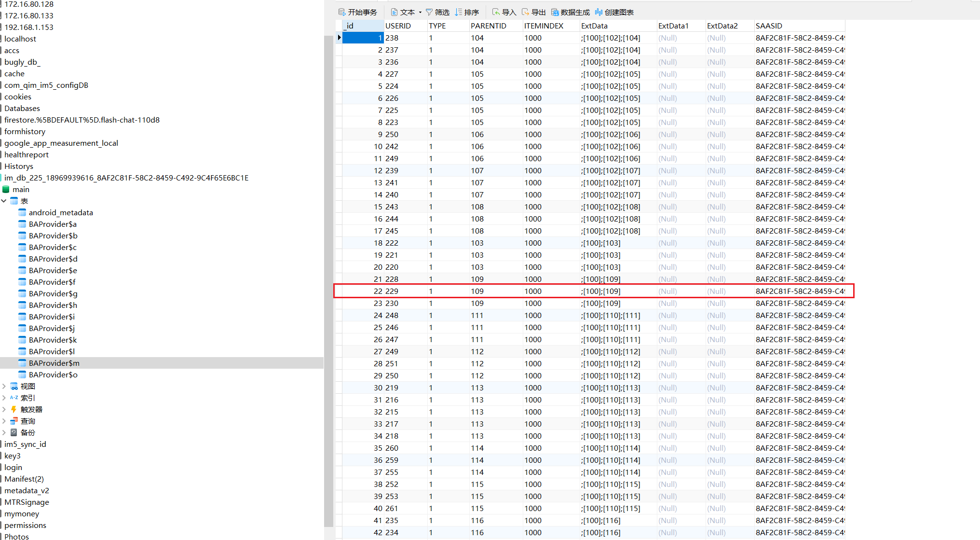Click the main database icon
Screen dimensions: 980x540
pyautogui.click(x=6, y=190)
